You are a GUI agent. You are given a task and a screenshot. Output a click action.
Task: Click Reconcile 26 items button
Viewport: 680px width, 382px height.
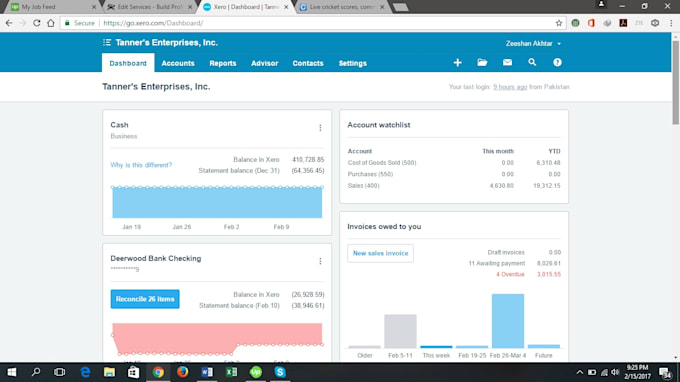(x=145, y=299)
